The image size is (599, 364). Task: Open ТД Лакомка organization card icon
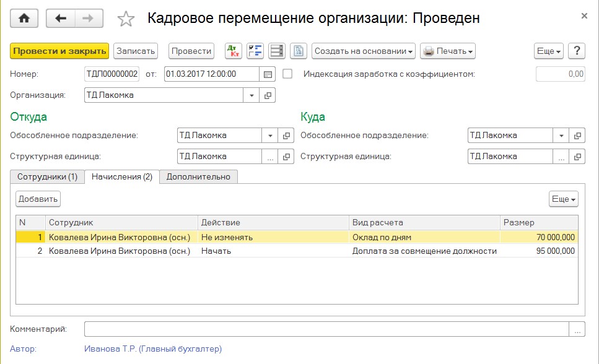point(268,95)
